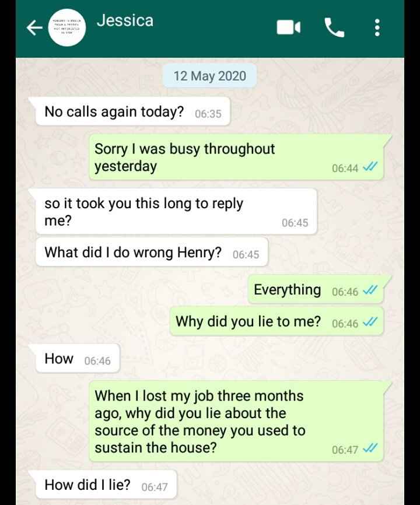Image resolution: width=420 pixels, height=505 pixels.
Task: Select the 'When I lost my job' message
Action: coord(236,421)
